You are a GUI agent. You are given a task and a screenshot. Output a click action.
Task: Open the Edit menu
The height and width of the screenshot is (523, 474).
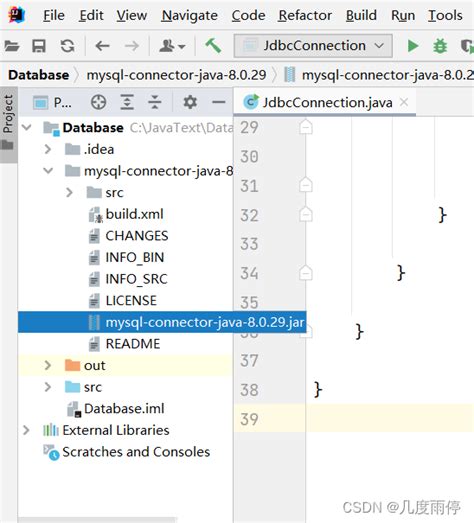pyautogui.click(x=91, y=15)
